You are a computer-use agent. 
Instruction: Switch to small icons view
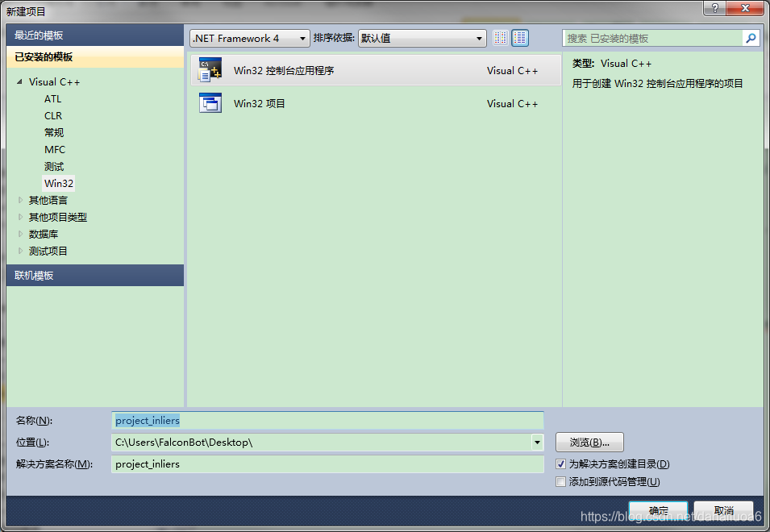tap(501, 38)
